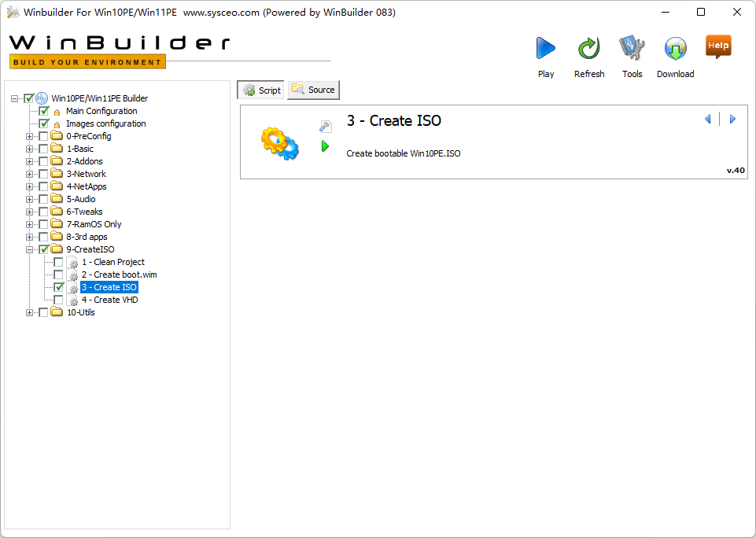Expand the 10-Utils folder
The image size is (756, 538).
tap(29, 312)
